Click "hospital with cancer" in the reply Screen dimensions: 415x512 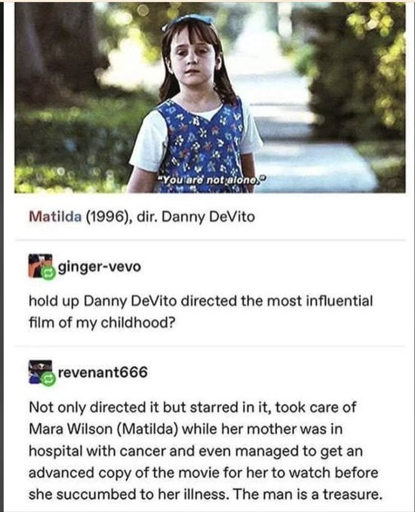[97, 451]
